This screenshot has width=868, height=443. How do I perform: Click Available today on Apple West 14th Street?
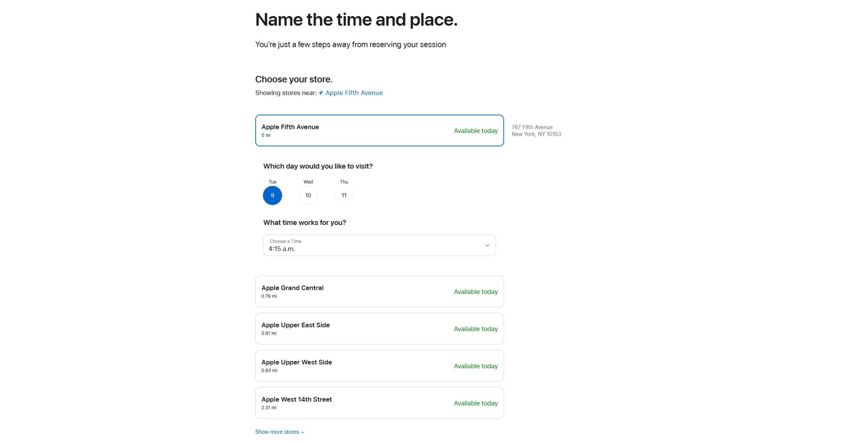click(x=476, y=403)
